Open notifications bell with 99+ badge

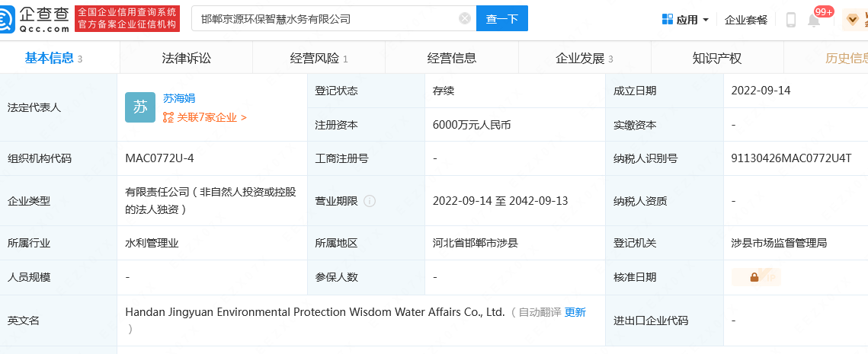pyautogui.click(x=814, y=20)
